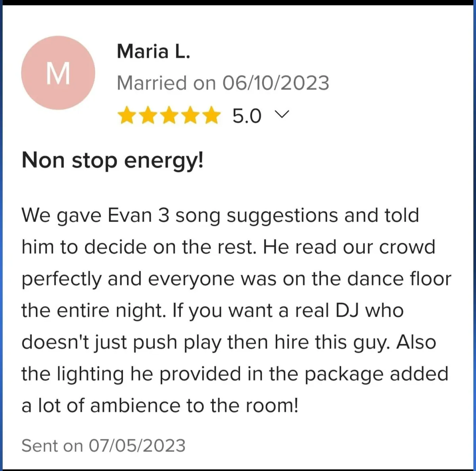Click the fourth gold star
Viewport: 476px width, 471px height.
[190, 115]
